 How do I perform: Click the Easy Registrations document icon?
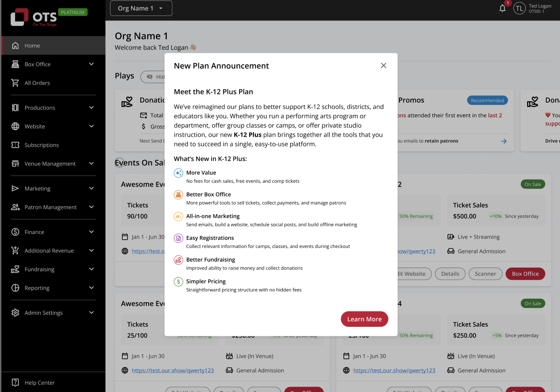[x=178, y=238]
